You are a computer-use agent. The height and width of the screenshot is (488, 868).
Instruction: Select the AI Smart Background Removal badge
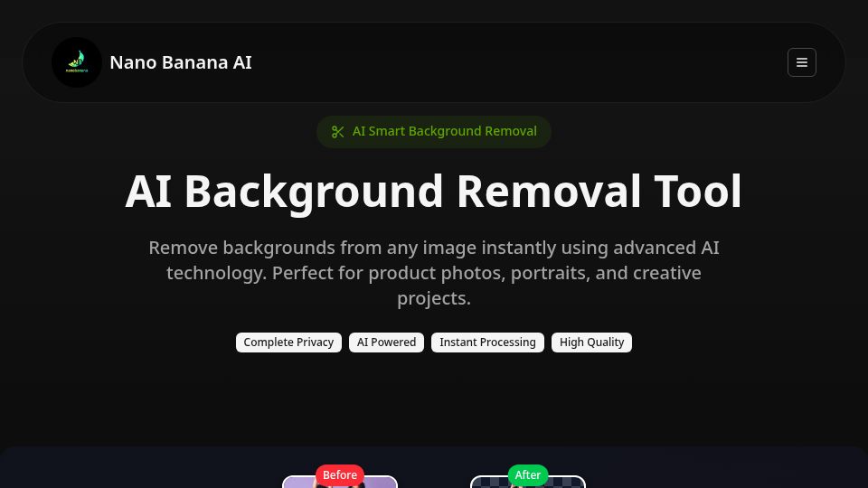coord(433,132)
